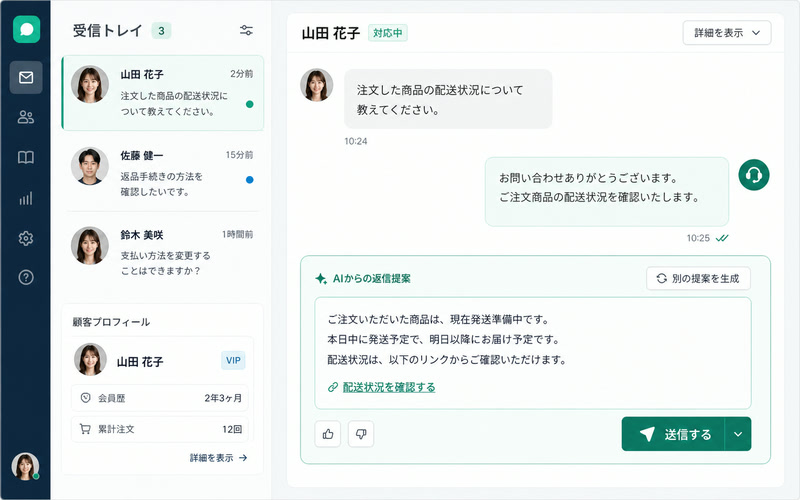Click 別の提案を生成 regenerate button
This screenshot has width=800, height=500.
698,278
